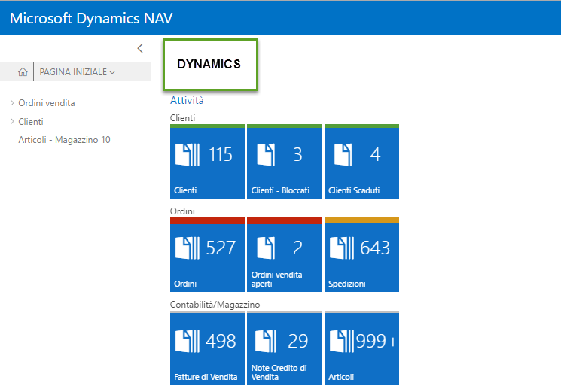
Task: Click the Microsoft Dynamics NAV title
Action: [91, 18]
